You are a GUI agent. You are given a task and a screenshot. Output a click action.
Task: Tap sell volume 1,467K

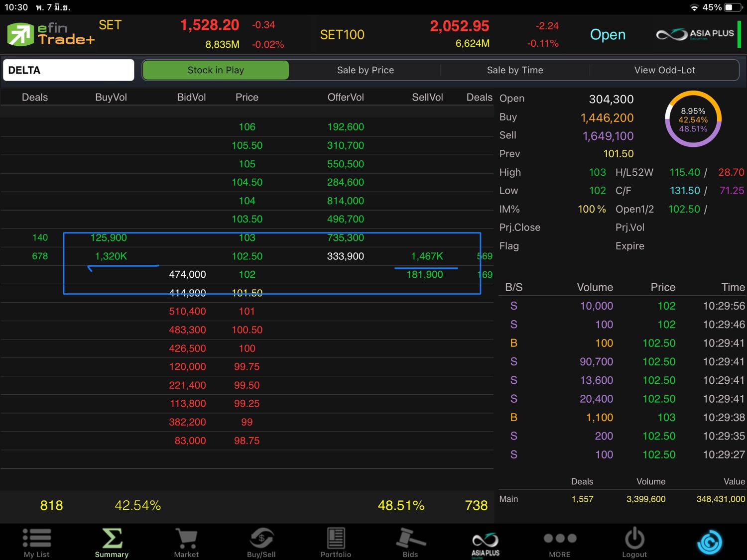tap(427, 256)
